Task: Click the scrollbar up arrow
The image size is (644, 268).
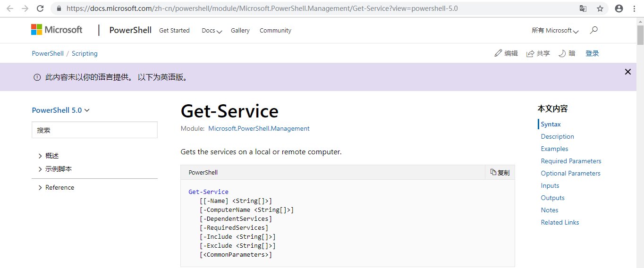Action: tap(640, 21)
